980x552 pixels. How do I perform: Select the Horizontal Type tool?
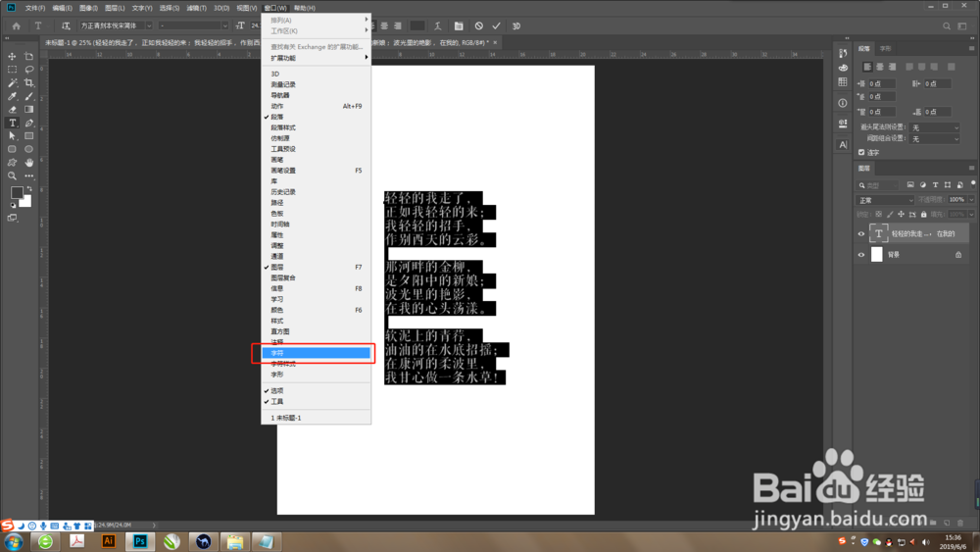tap(12, 123)
